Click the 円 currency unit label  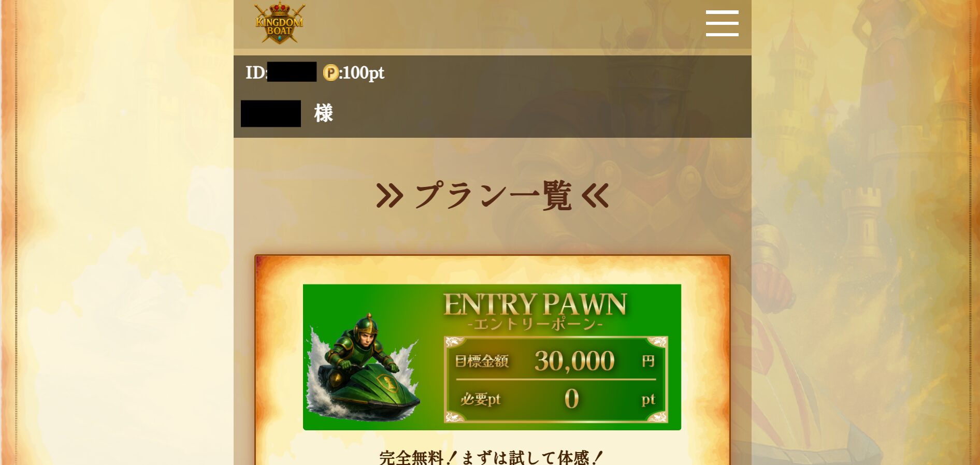648,361
